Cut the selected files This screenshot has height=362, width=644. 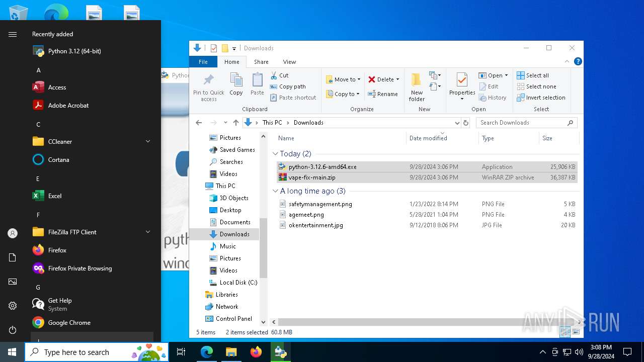(279, 75)
